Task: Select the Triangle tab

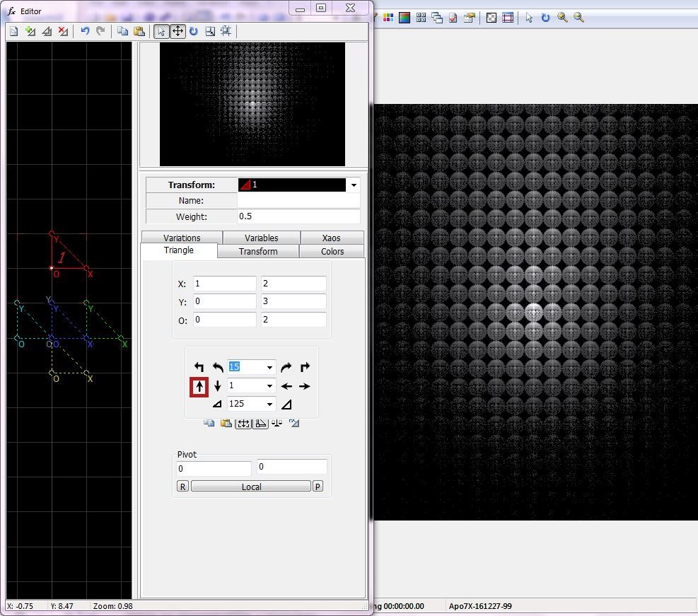Action: pos(178,250)
